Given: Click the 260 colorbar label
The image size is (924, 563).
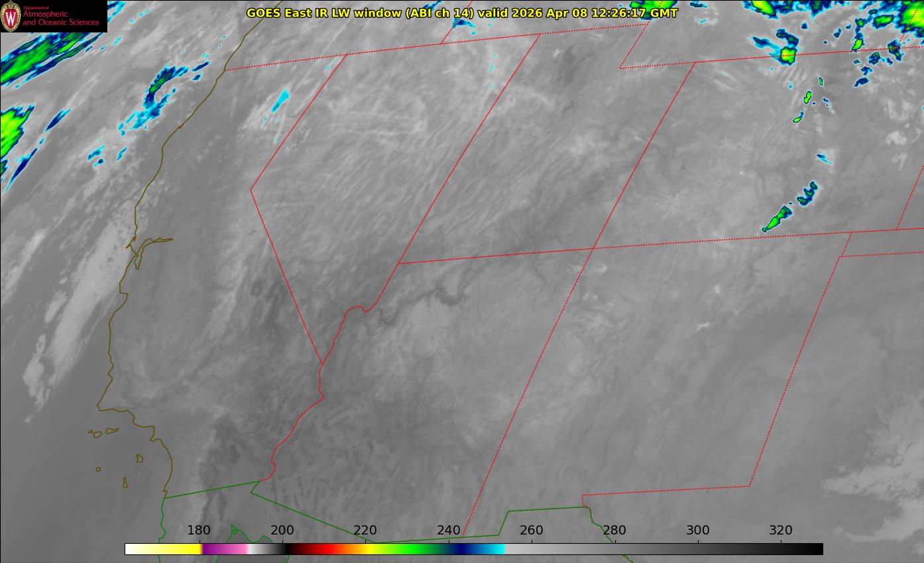Looking at the screenshot, I should tap(532, 530).
